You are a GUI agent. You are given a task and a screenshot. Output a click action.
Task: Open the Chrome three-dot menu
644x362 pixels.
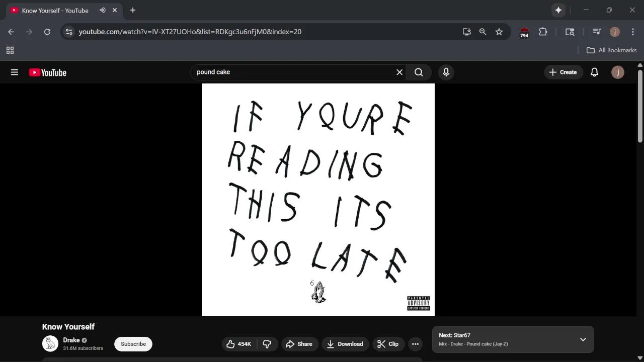(633, 32)
